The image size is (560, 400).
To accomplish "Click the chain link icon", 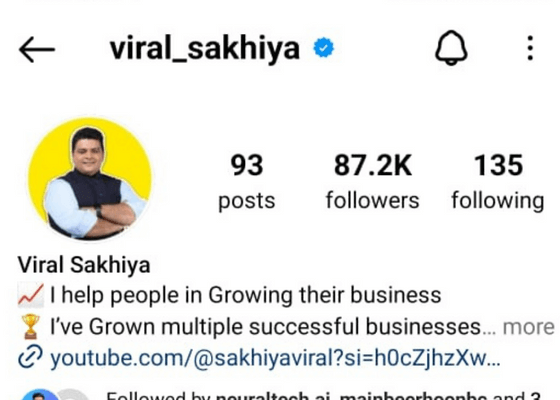I will point(30,357).
